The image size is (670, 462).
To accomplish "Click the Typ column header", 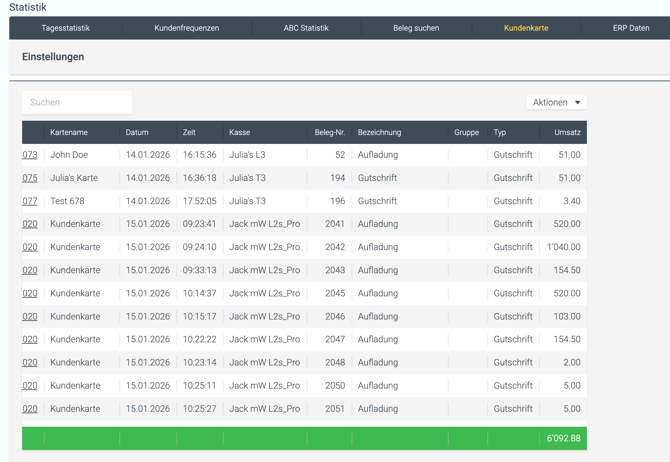I will pyautogui.click(x=500, y=132).
